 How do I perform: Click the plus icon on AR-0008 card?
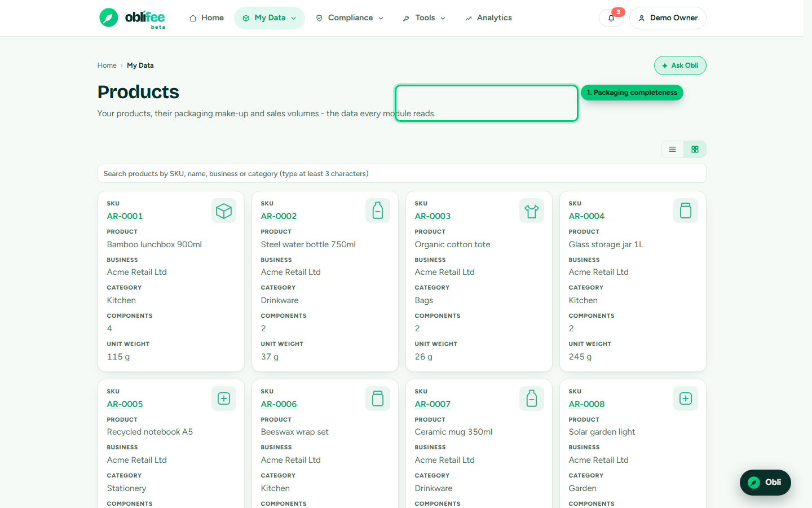pyautogui.click(x=686, y=398)
